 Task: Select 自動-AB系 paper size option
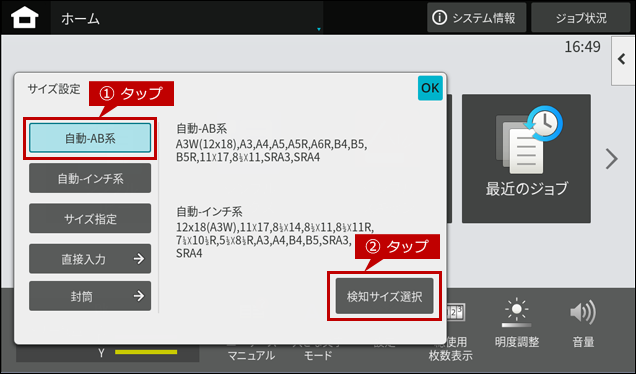[x=90, y=138]
